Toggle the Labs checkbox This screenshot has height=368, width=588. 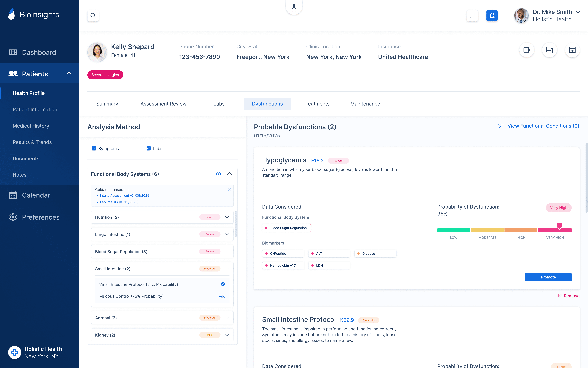(x=149, y=148)
